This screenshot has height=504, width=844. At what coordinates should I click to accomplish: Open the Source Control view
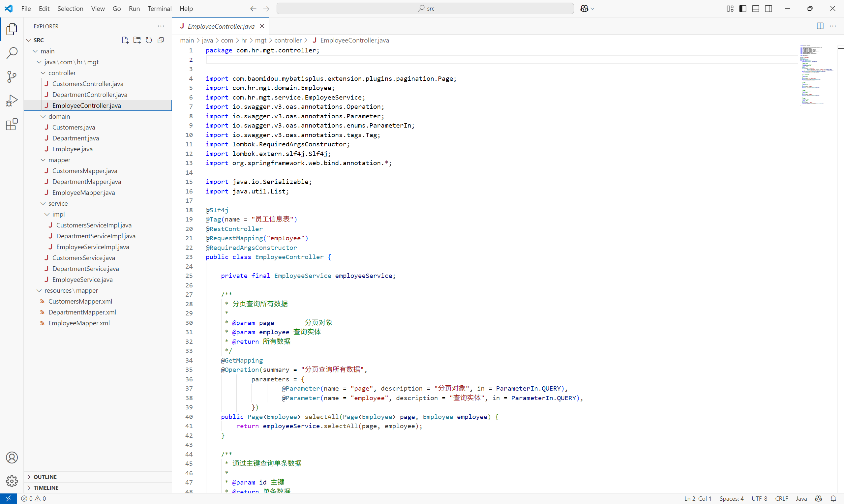pyautogui.click(x=12, y=77)
